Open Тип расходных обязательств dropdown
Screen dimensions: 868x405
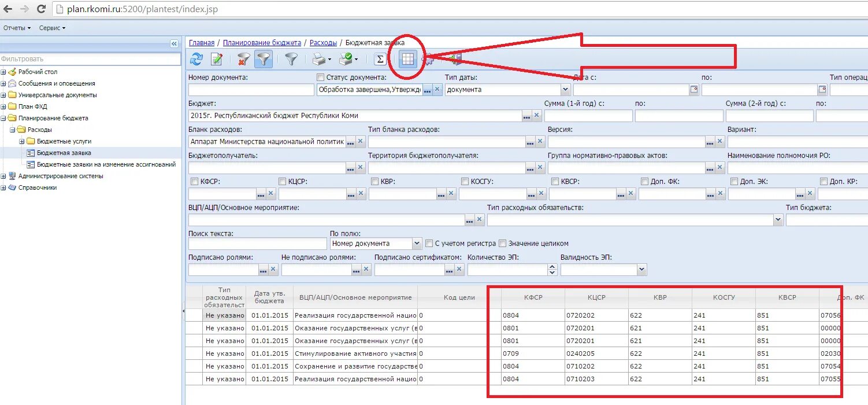pyautogui.click(x=777, y=220)
